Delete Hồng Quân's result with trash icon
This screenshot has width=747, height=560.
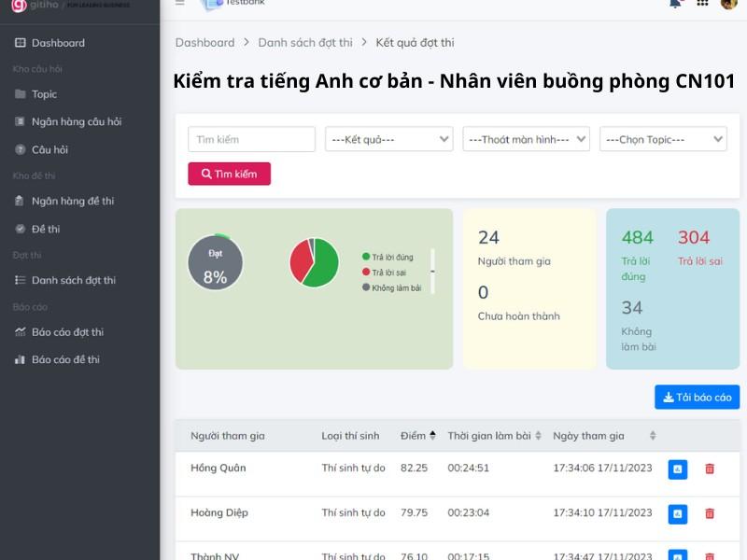[x=708, y=470]
